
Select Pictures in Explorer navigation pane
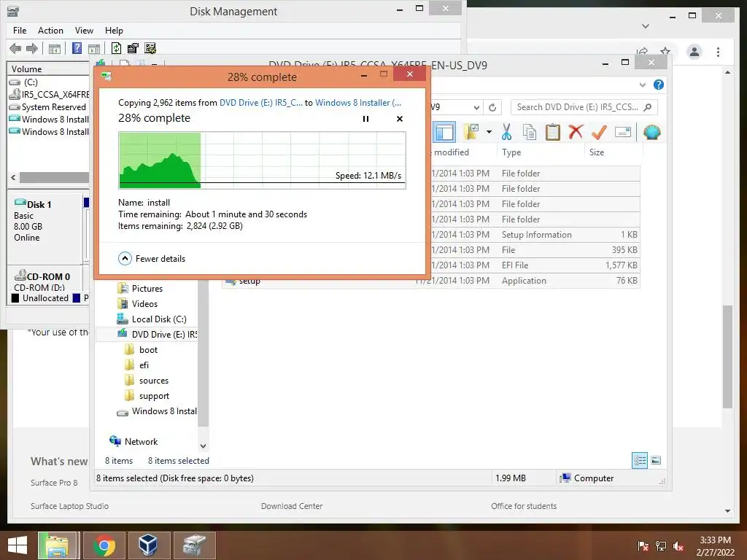(147, 289)
